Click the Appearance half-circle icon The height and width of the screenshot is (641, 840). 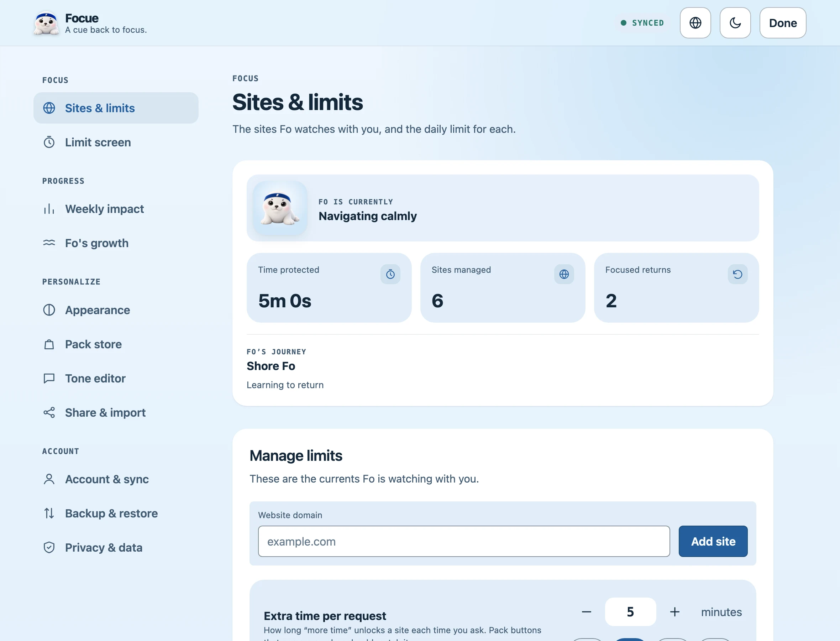49,310
